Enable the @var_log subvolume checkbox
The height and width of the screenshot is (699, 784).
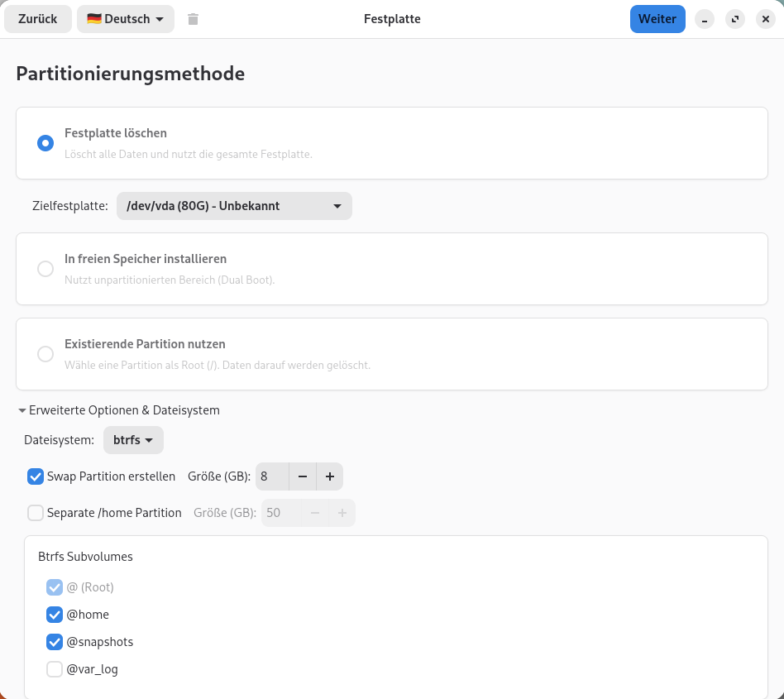tap(55, 669)
